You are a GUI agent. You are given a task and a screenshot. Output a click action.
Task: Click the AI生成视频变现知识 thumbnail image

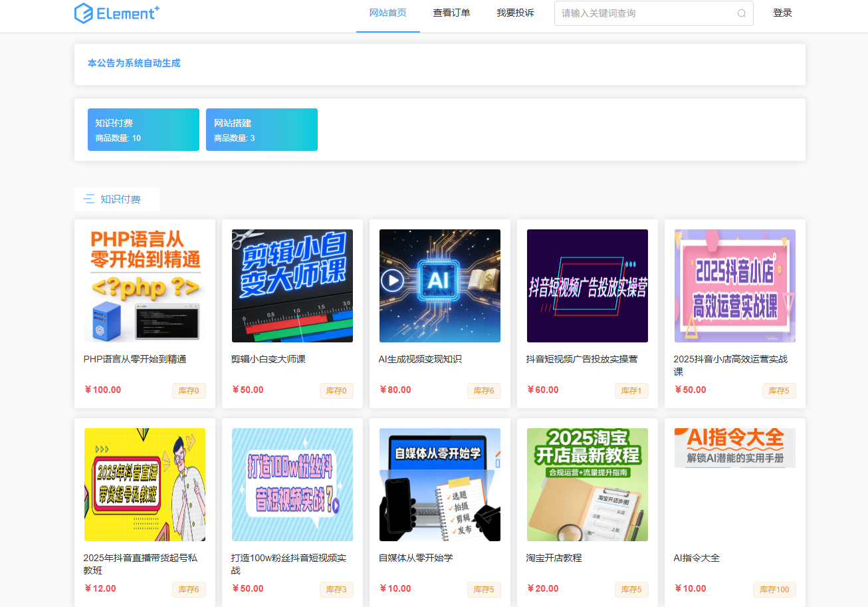click(440, 286)
